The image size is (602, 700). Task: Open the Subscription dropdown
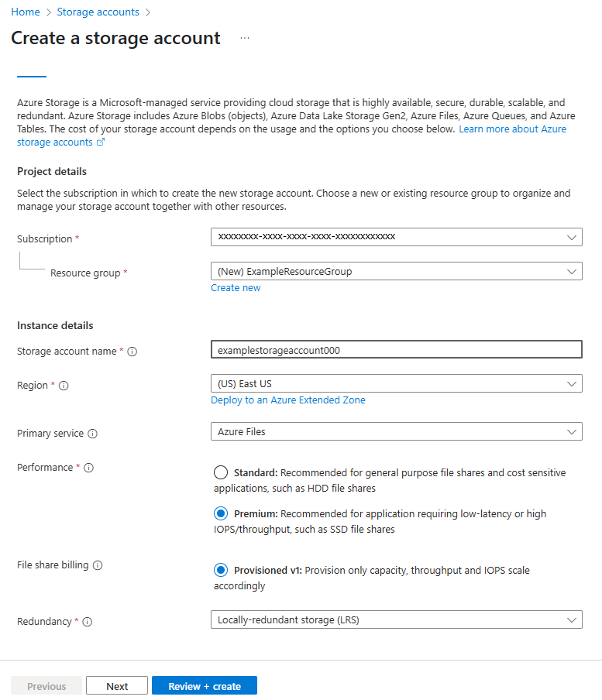pyautogui.click(x=397, y=237)
